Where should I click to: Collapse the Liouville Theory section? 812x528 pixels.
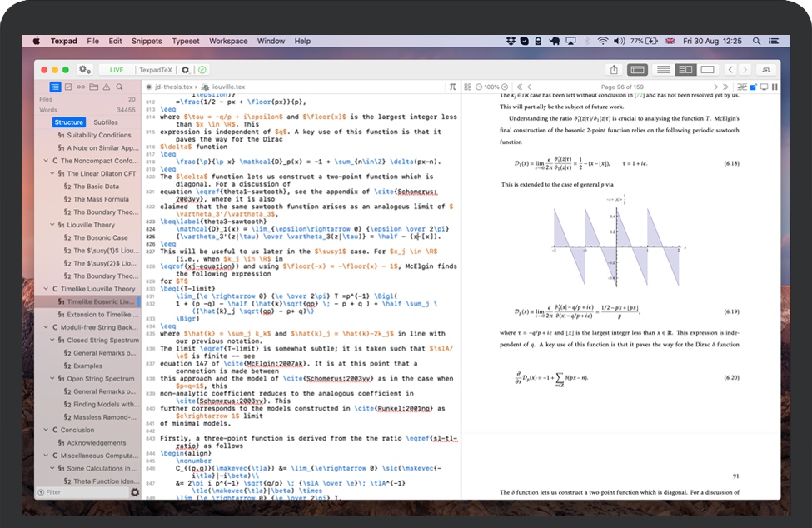[52, 225]
